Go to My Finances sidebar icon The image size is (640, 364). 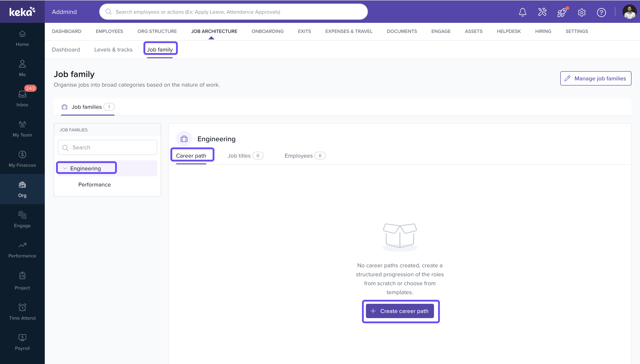[22, 159]
